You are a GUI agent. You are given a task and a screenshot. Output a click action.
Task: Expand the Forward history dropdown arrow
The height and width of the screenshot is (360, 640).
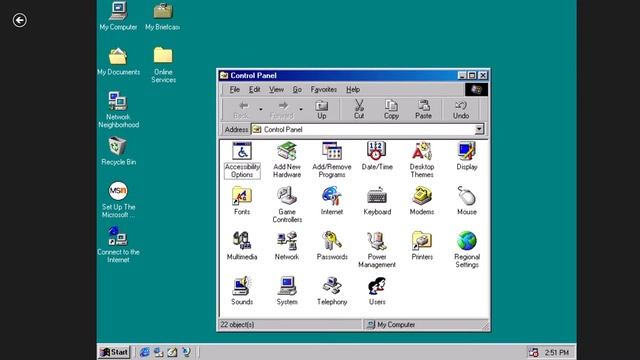click(301, 110)
